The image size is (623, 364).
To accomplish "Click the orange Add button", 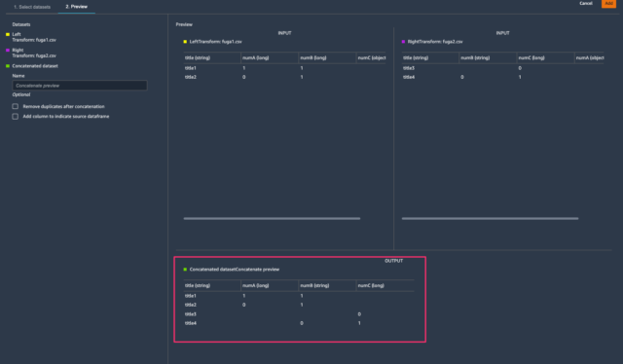I will coord(608,3).
